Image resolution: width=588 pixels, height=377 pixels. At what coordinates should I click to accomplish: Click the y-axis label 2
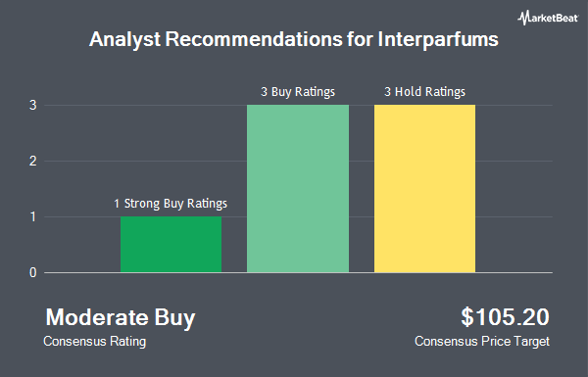click(x=33, y=162)
